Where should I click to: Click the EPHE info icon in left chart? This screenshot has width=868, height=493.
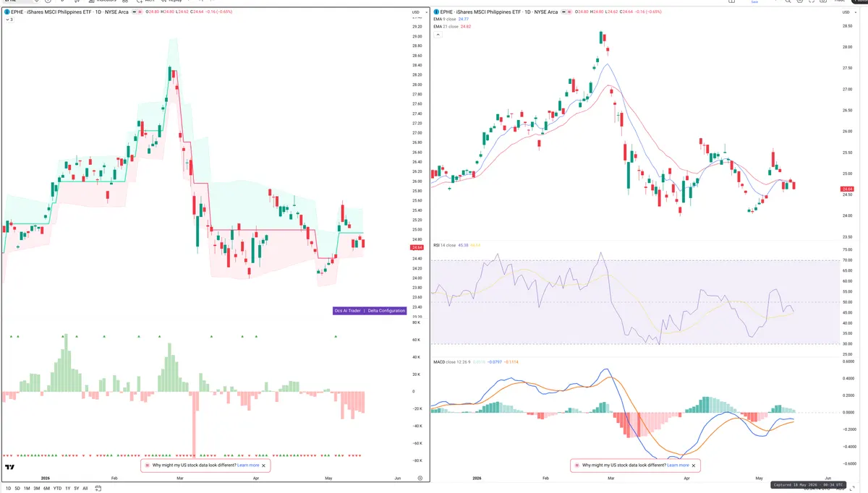pyautogui.click(x=7, y=12)
